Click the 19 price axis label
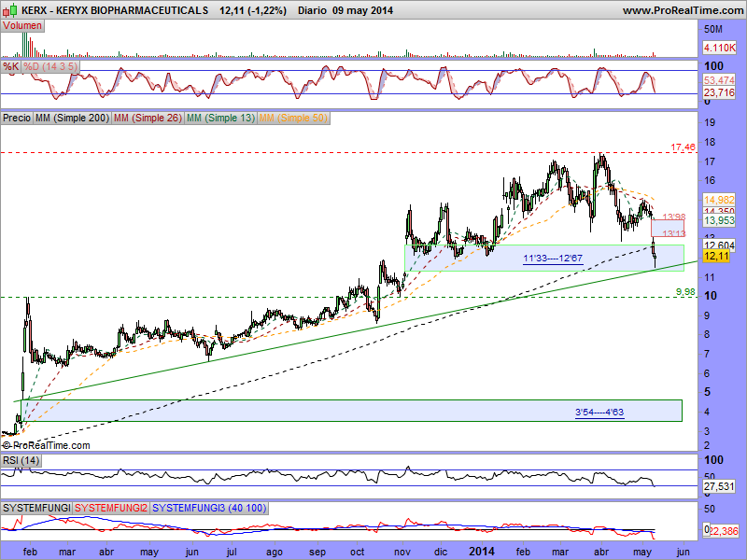Image resolution: width=747 pixels, height=560 pixels. (710, 122)
